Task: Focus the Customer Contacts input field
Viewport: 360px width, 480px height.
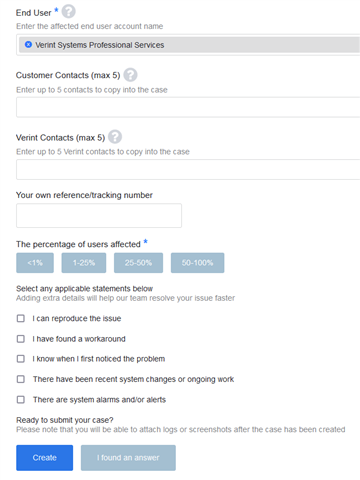Action: (x=188, y=107)
